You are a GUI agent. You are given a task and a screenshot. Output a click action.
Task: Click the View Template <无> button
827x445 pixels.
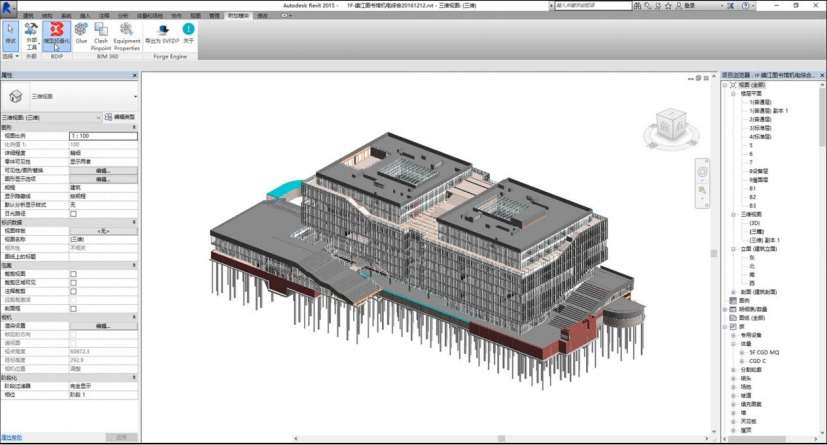(x=103, y=231)
